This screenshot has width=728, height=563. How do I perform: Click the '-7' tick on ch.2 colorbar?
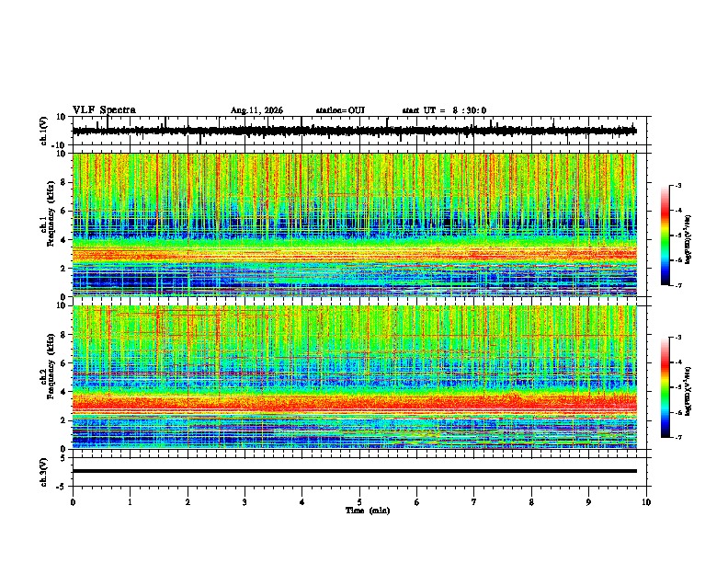(x=677, y=437)
